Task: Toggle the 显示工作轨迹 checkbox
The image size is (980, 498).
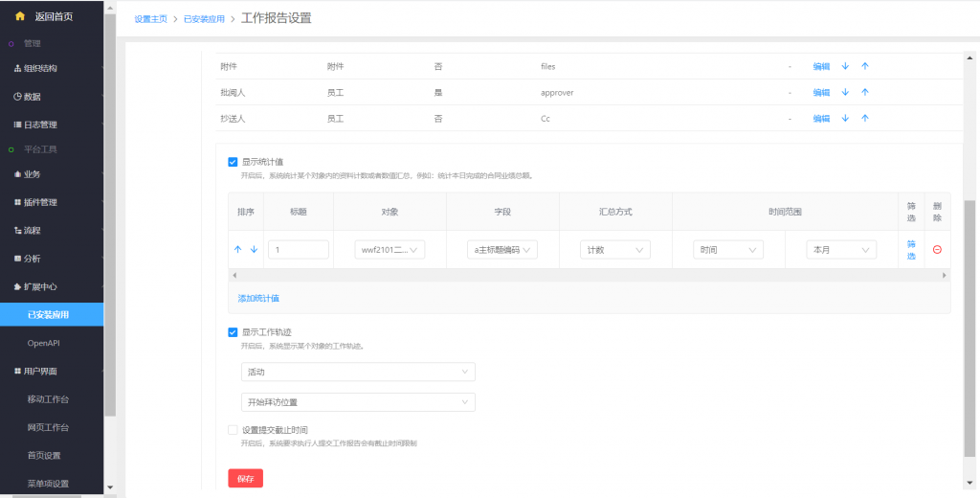Action: point(233,332)
